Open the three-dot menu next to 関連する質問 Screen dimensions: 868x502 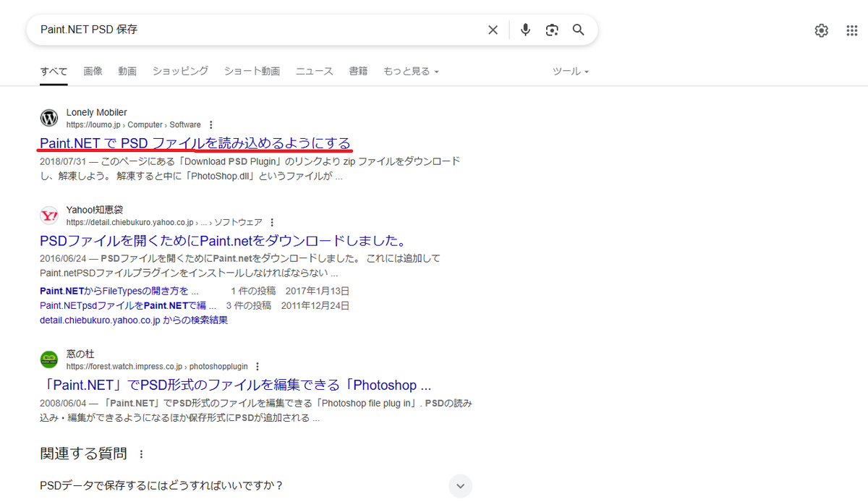pos(141,454)
